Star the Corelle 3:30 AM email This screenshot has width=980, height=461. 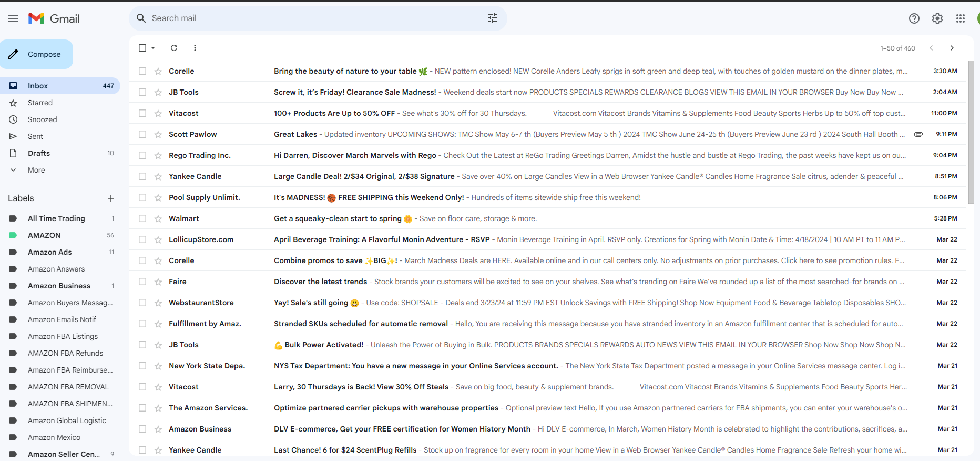tap(158, 71)
